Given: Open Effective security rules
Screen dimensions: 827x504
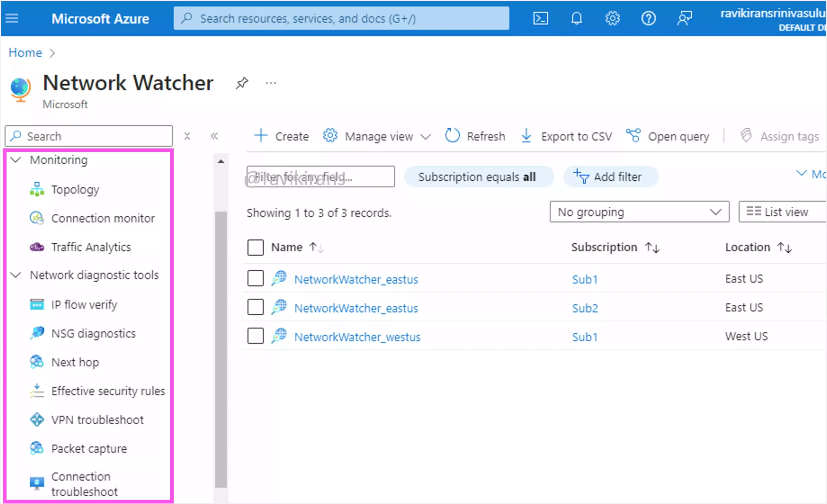Looking at the screenshot, I should [x=108, y=391].
